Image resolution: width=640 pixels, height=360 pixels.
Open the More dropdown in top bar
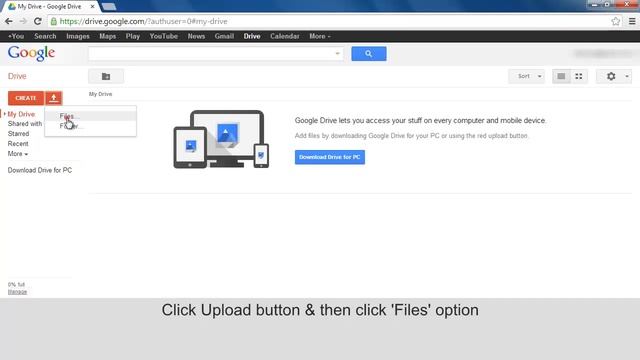pyautogui.click(x=320, y=36)
